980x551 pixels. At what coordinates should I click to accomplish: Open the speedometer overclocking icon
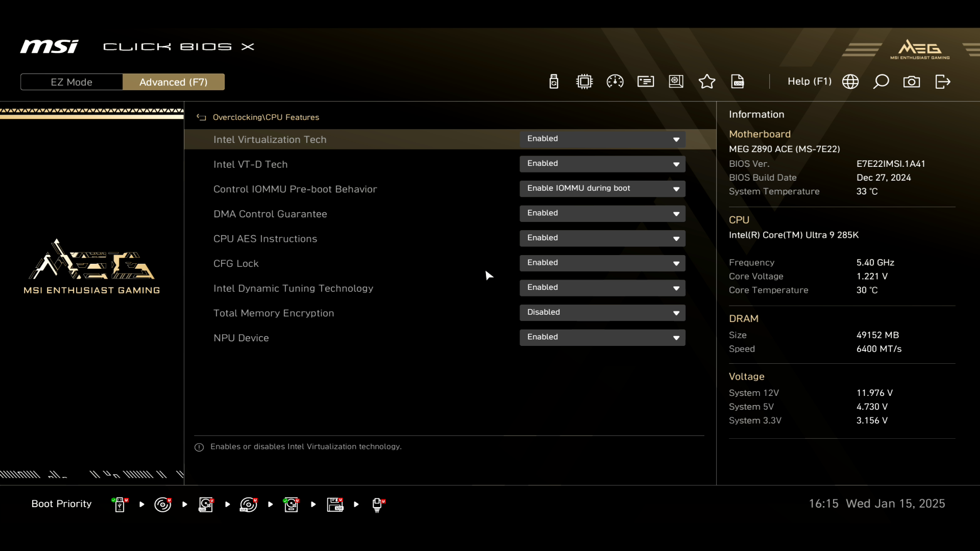(615, 82)
